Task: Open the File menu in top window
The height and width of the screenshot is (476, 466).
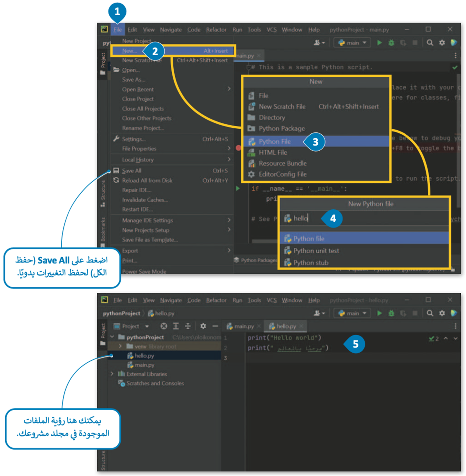Action: coord(117,30)
